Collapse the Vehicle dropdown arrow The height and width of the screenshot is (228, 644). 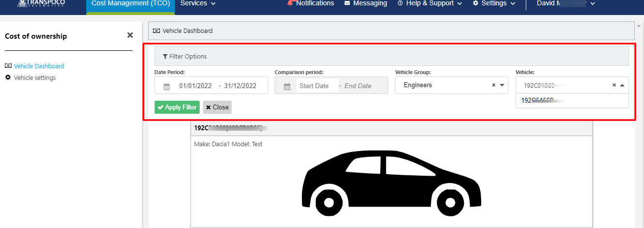tap(622, 85)
